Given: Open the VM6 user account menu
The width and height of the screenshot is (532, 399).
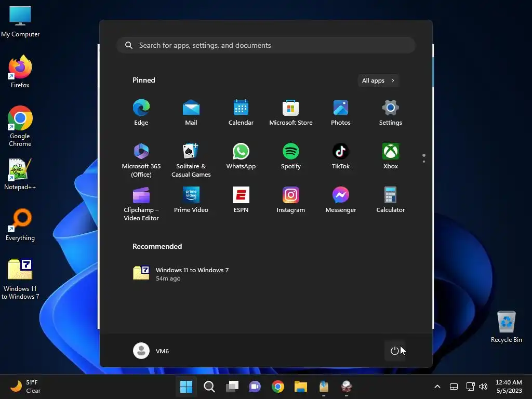Looking at the screenshot, I should (151, 351).
